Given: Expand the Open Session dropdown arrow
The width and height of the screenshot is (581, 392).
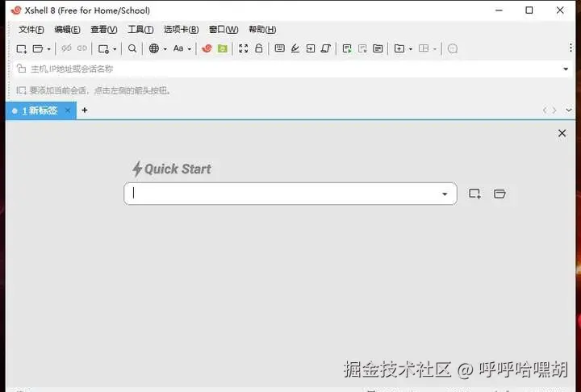Looking at the screenshot, I should (x=48, y=49).
